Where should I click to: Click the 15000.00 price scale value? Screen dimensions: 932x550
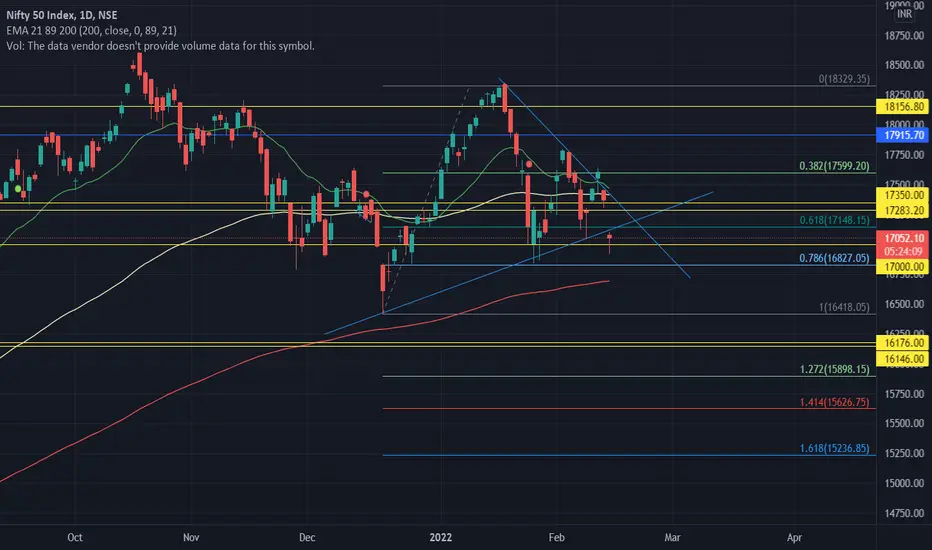pyautogui.click(x=904, y=483)
